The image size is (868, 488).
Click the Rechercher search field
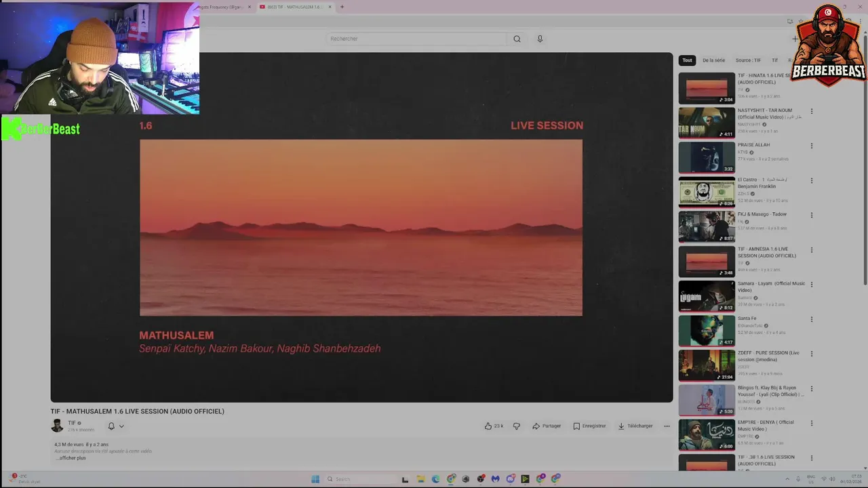[x=417, y=39]
